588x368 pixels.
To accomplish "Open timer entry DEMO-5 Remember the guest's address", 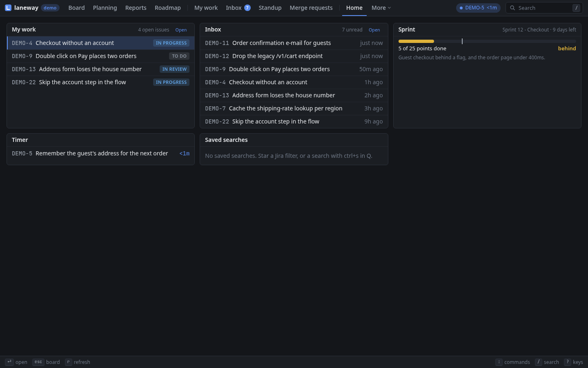I will 101,153.
